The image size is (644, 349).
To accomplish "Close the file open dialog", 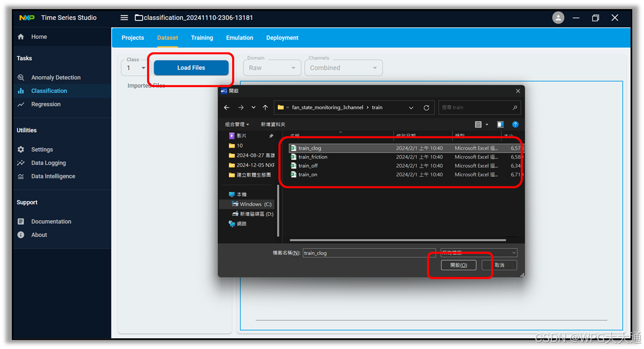I will coord(518,91).
